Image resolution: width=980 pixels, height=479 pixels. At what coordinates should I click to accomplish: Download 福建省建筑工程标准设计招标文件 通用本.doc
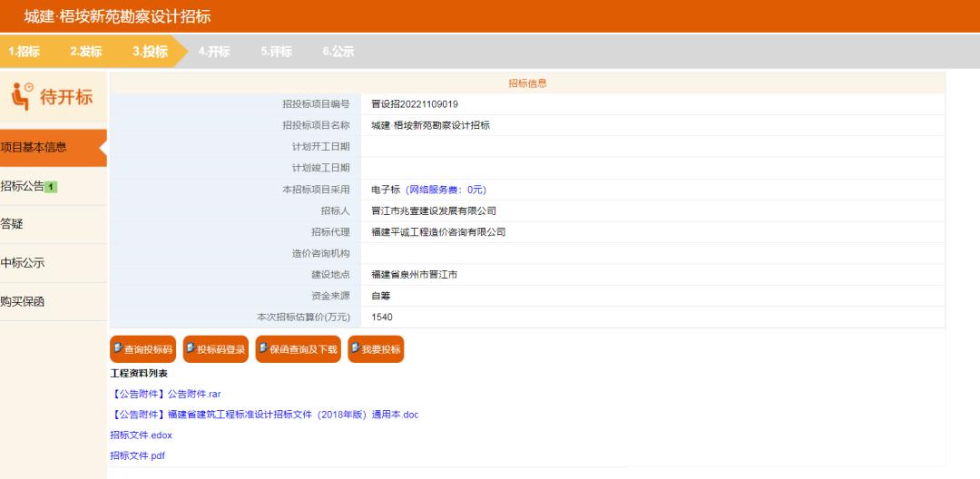(x=264, y=415)
